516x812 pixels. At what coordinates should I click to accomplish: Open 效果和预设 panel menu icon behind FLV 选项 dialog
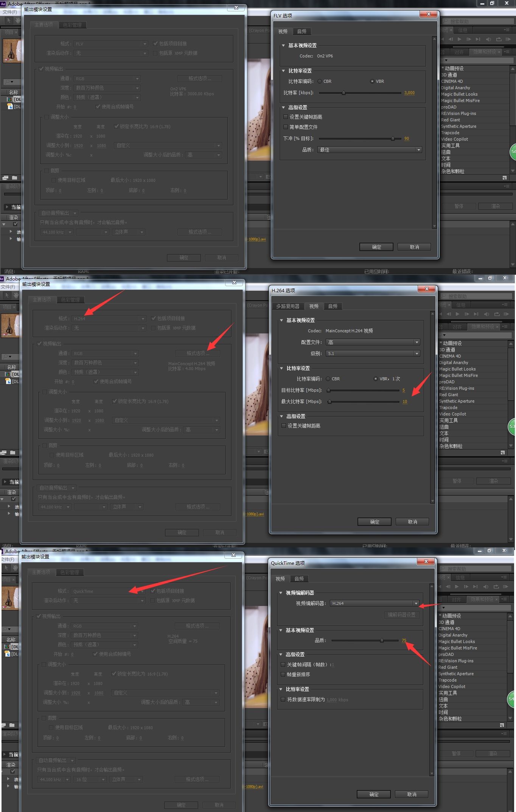click(x=506, y=52)
